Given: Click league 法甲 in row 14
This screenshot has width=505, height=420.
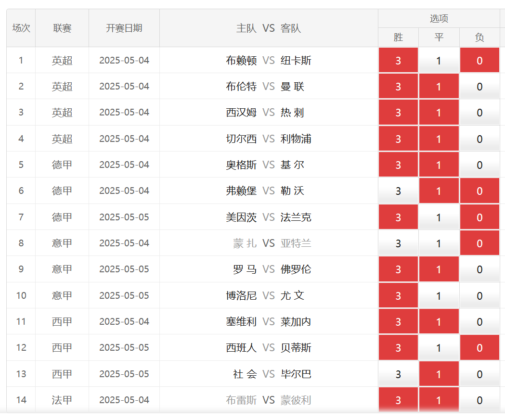Looking at the screenshot, I should (x=62, y=400).
